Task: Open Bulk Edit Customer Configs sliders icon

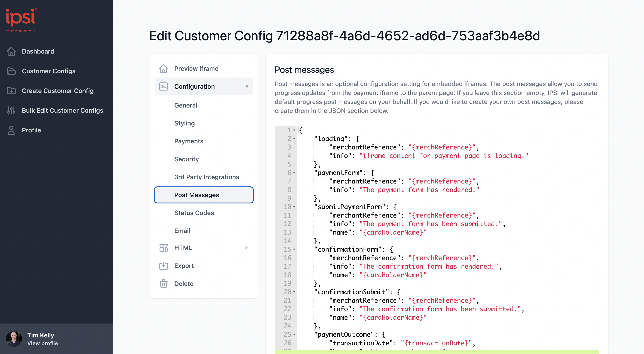Action: point(11,110)
